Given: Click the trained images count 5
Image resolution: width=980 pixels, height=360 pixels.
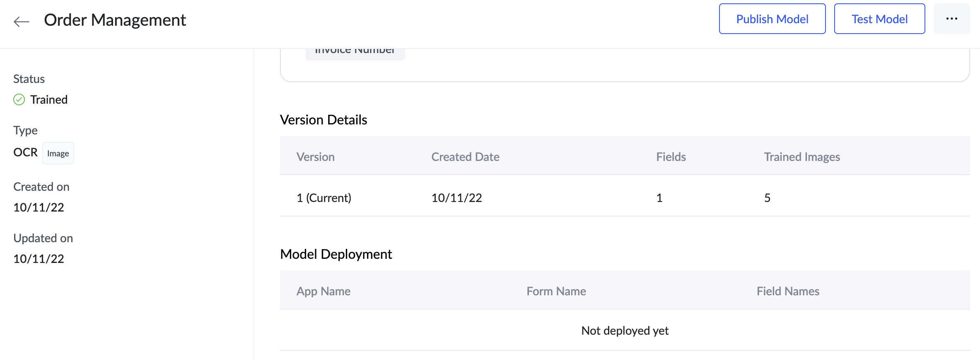Looking at the screenshot, I should (767, 198).
